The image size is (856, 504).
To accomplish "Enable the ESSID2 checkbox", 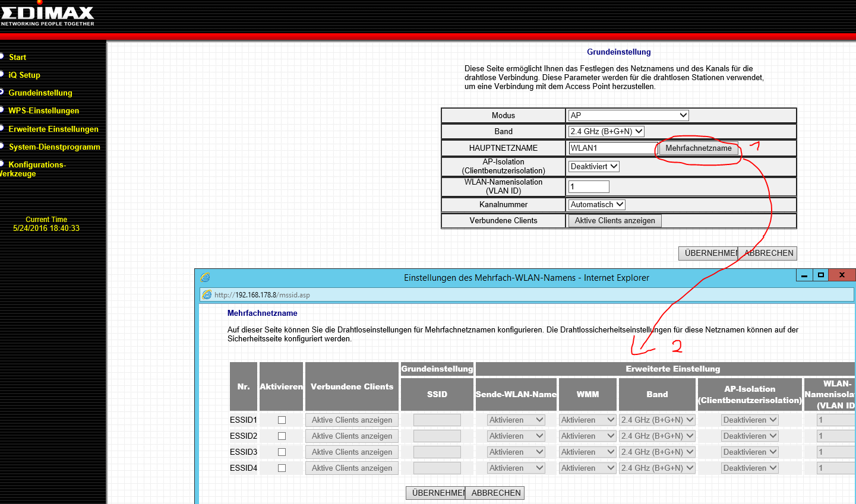I will click(x=282, y=436).
